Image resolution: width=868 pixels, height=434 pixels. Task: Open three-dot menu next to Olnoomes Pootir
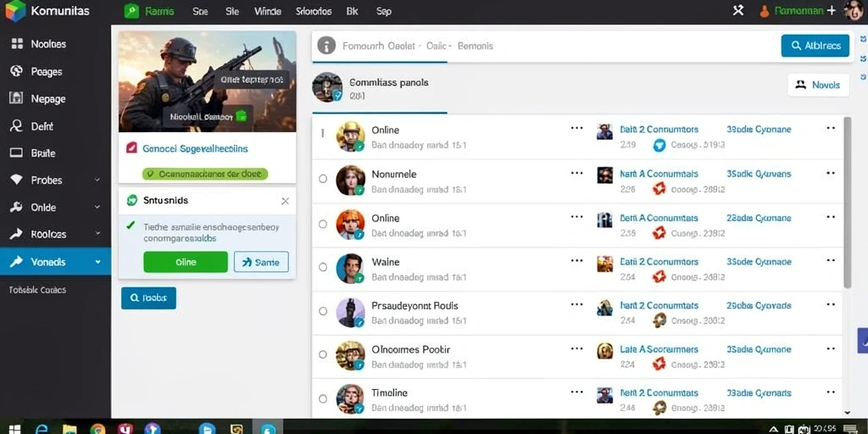[576, 348]
